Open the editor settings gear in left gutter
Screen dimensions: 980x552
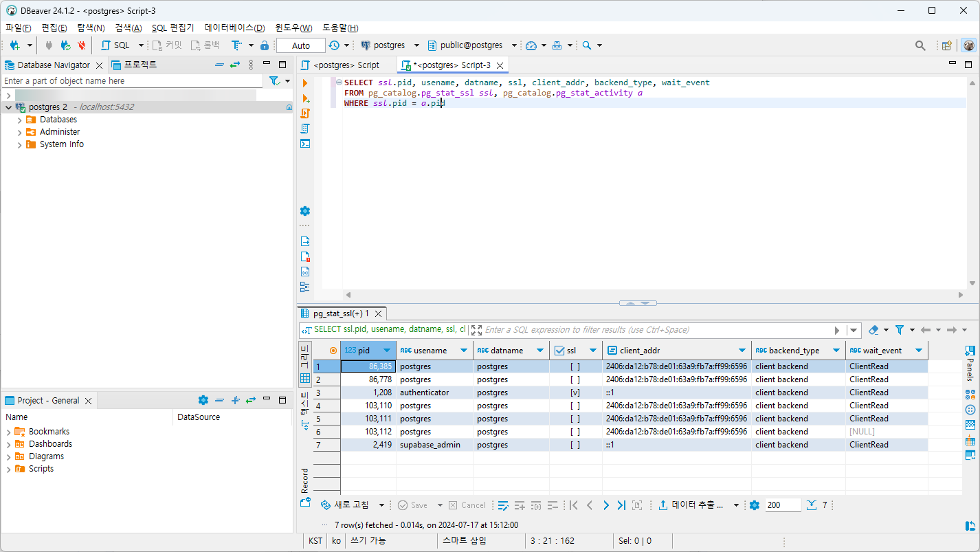[305, 211]
